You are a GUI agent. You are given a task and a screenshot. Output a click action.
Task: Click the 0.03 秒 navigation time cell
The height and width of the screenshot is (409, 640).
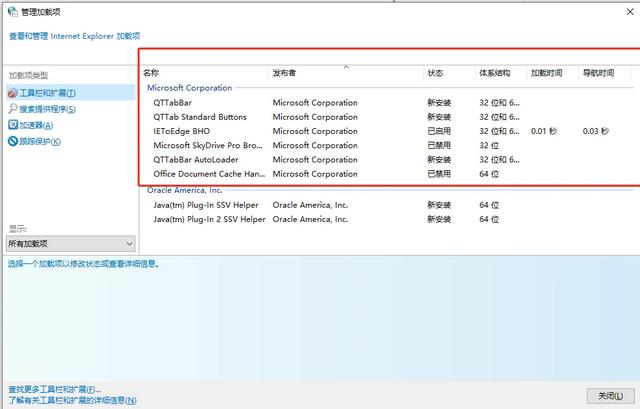[x=596, y=131]
